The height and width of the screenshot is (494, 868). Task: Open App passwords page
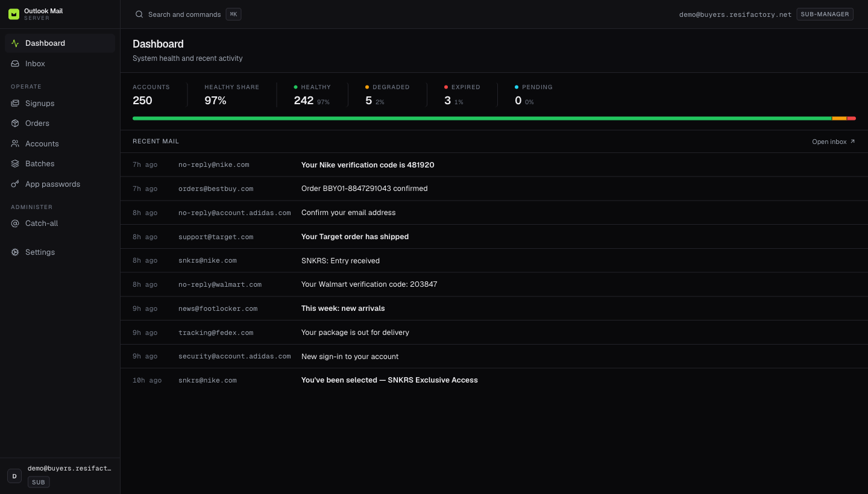(x=60, y=184)
